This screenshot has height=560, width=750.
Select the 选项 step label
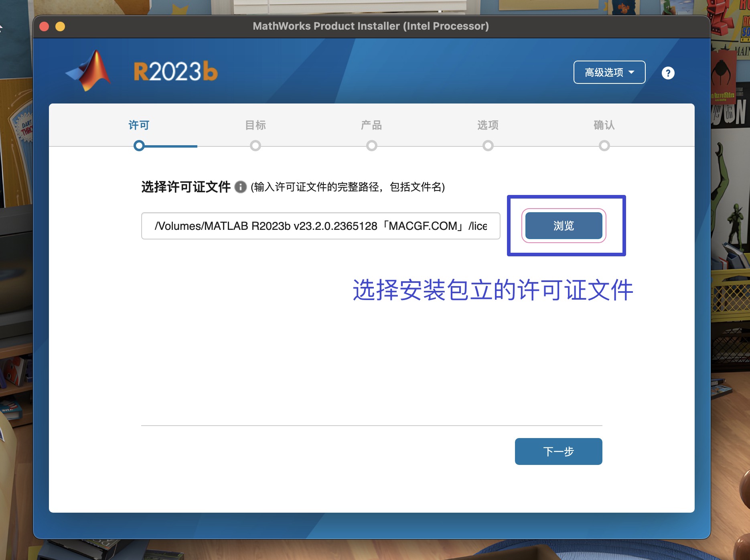[x=487, y=125]
